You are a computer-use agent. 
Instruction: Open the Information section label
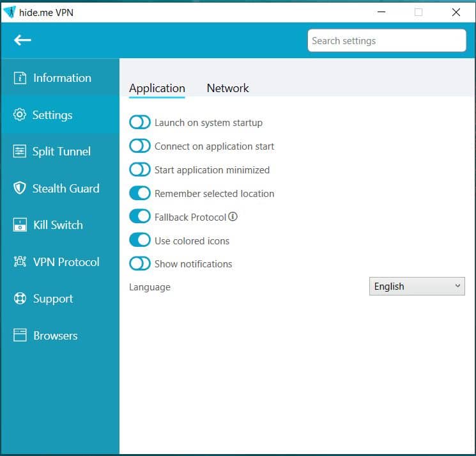tap(62, 78)
